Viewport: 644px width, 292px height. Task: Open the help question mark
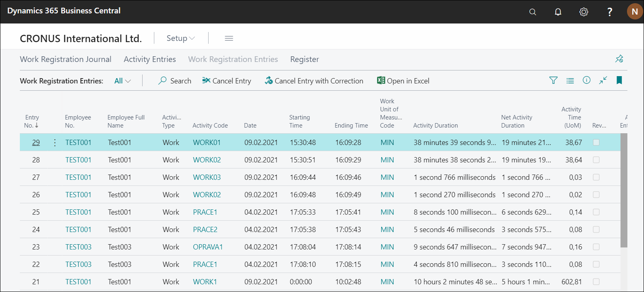[x=610, y=12]
